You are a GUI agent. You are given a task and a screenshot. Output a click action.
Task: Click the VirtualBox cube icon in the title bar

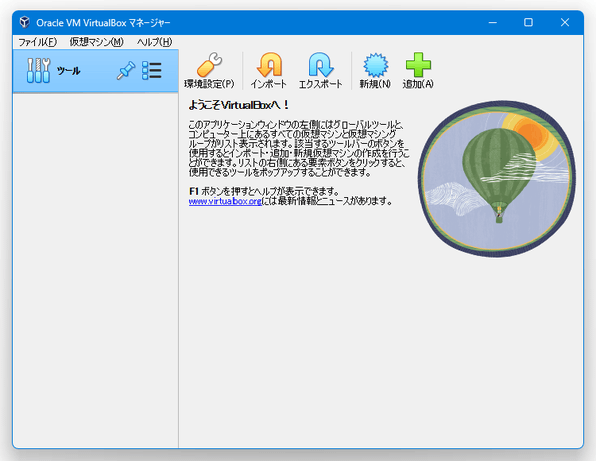(x=25, y=22)
